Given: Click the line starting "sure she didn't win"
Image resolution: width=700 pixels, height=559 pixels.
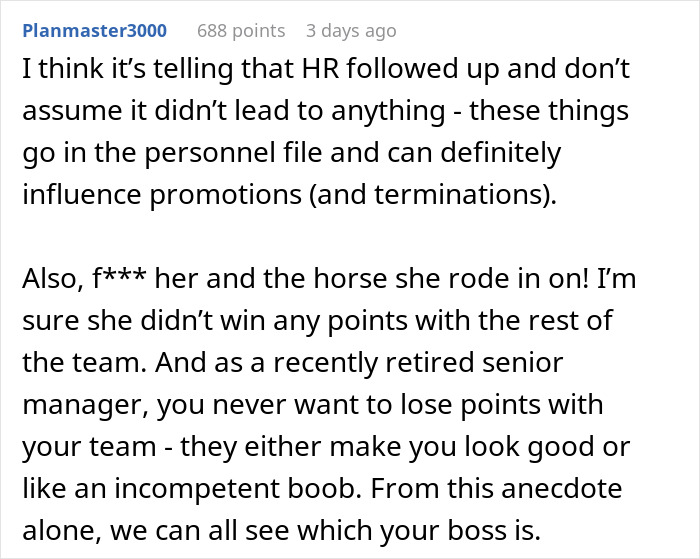Looking at the screenshot, I should (317, 321).
